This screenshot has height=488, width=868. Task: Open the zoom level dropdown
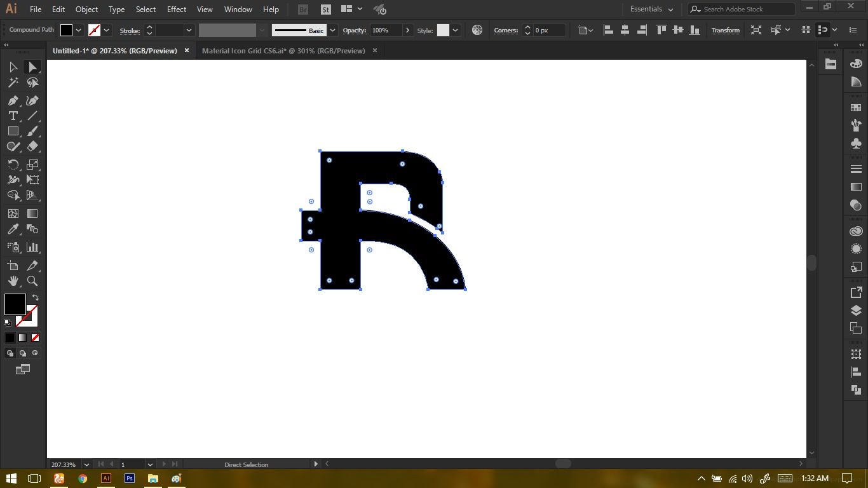coord(86,464)
